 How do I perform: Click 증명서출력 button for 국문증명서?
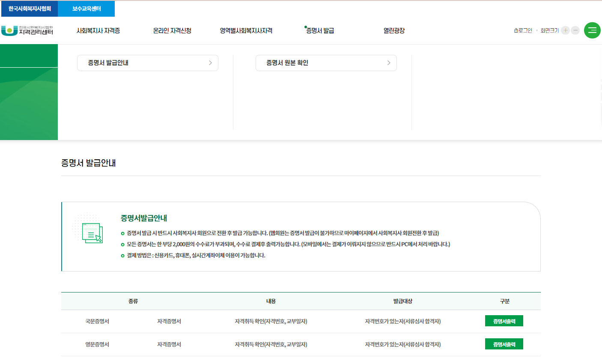click(x=504, y=320)
